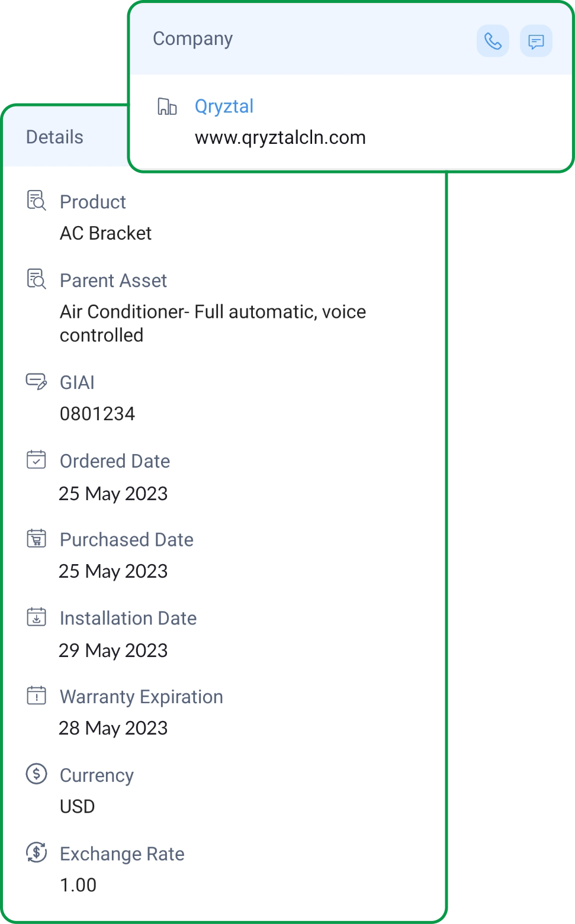Click the GIAI edit field icon
575x924 pixels.
click(x=37, y=381)
